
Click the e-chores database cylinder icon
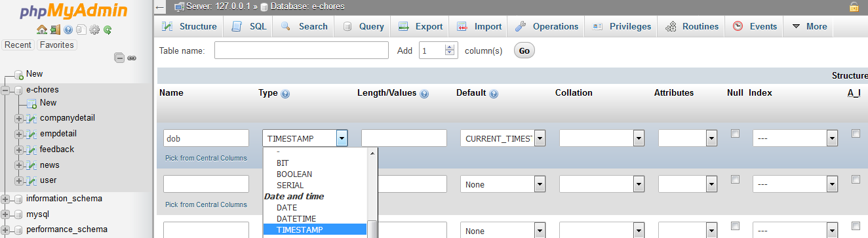click(x=18, y=90)
